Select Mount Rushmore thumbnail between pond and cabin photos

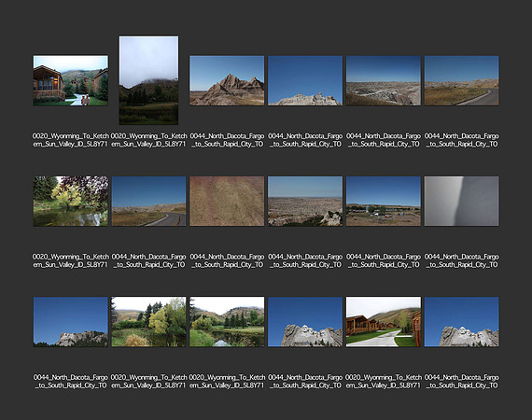(305, 322)
